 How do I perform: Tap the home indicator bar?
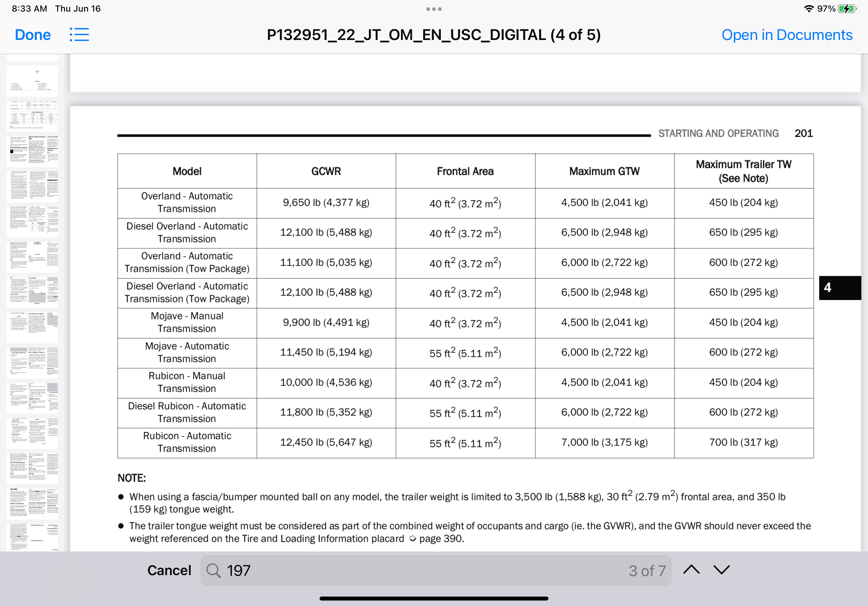(x=434, y=598)
